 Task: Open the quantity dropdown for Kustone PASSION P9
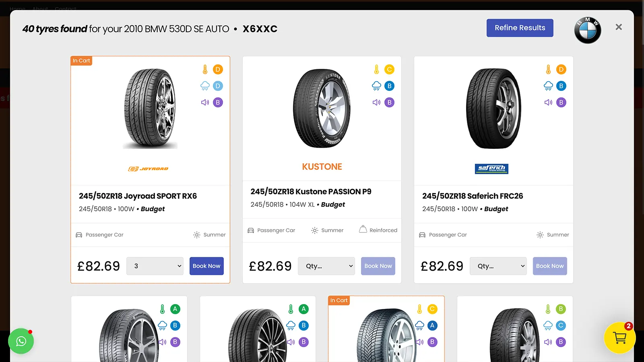[326, 266]
